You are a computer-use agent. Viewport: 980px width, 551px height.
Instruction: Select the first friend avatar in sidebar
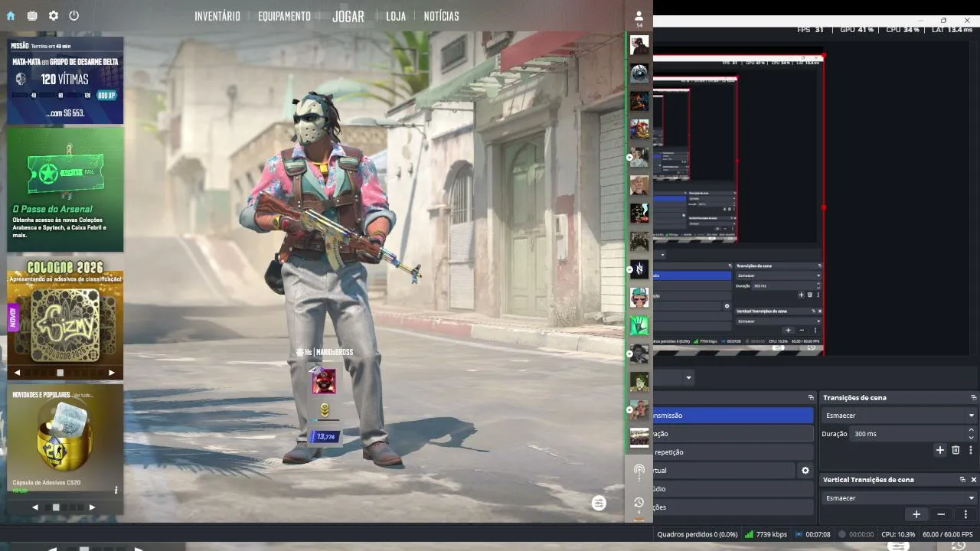pyautogui.click(x=639, y=45)
